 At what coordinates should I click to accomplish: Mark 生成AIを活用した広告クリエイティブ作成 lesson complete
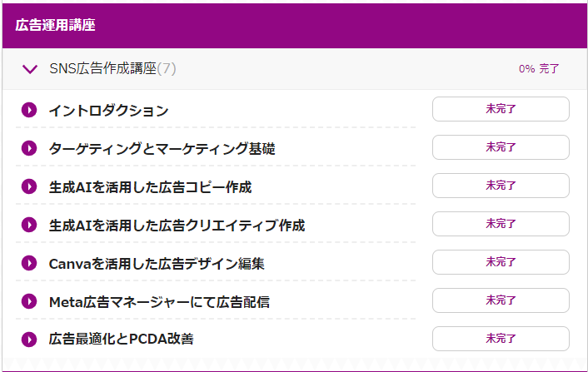[x=501, y=224]
